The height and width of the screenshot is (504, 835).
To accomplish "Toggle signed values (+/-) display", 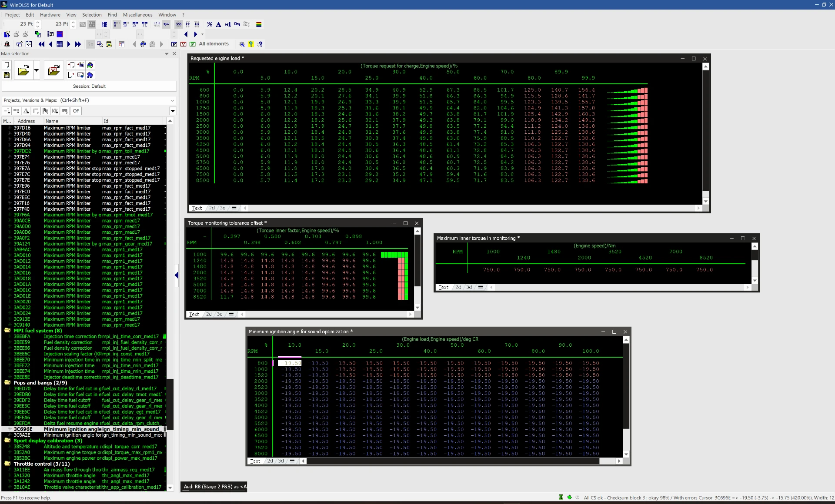I will click(x=166, y=24).
